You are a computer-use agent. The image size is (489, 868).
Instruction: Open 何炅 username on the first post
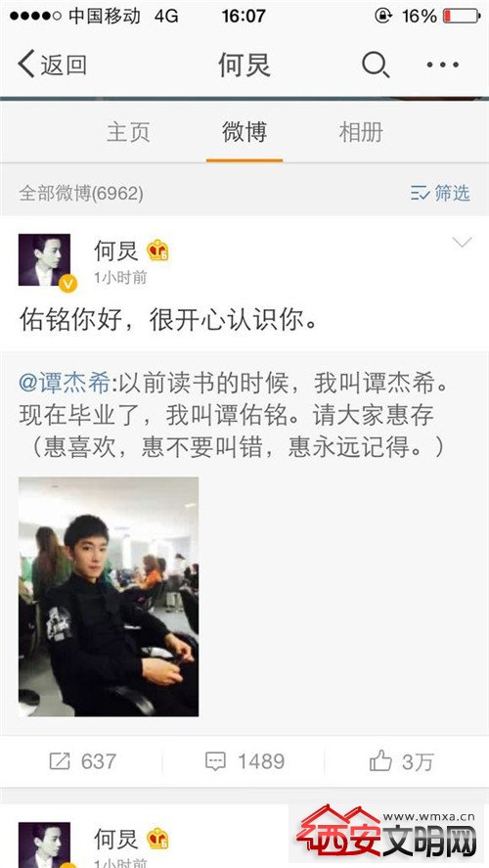[115, 251]
